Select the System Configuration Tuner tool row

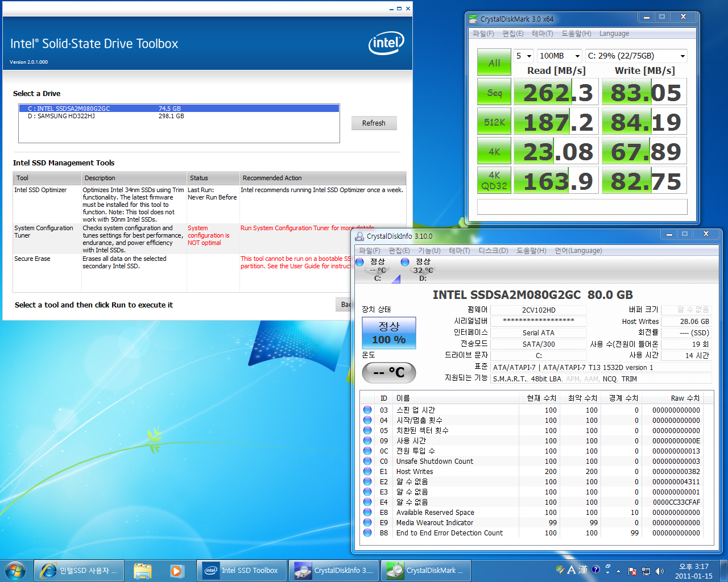pyautogui.click(x=209, y=239)
